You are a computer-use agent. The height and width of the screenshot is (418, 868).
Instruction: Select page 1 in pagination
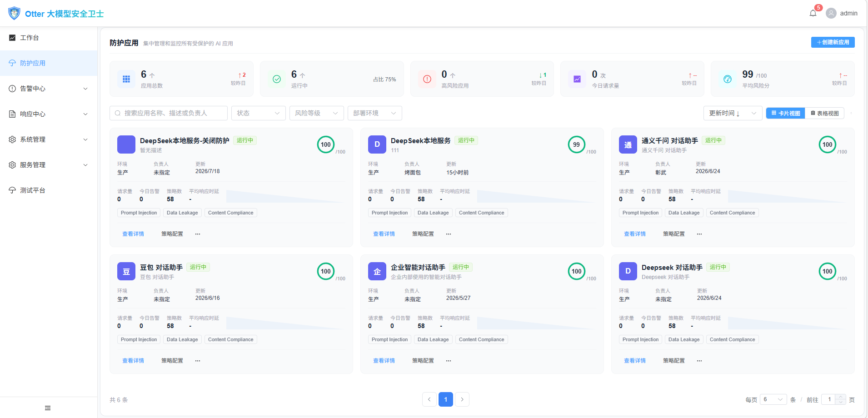[446, 399]
